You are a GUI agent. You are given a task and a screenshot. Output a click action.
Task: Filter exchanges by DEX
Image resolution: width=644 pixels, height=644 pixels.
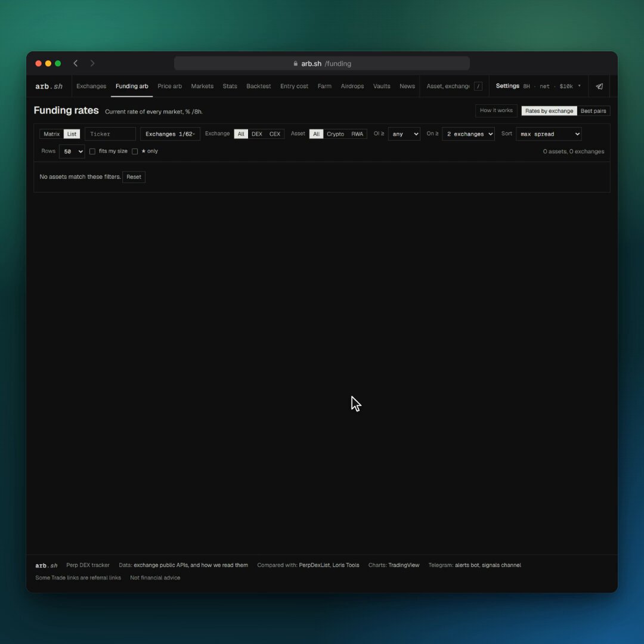(x=256, y=134)
